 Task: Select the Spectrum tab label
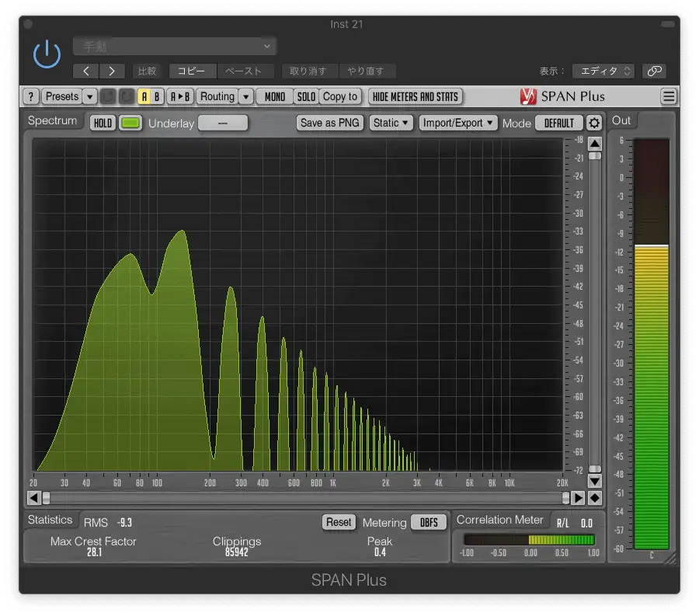pyautogui.click(x=52, y=120)
